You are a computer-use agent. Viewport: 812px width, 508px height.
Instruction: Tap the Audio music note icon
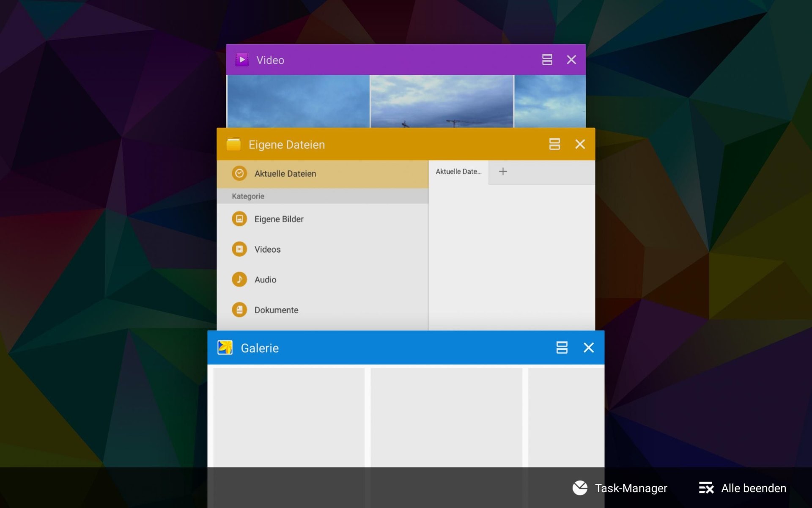pos(239,279)
